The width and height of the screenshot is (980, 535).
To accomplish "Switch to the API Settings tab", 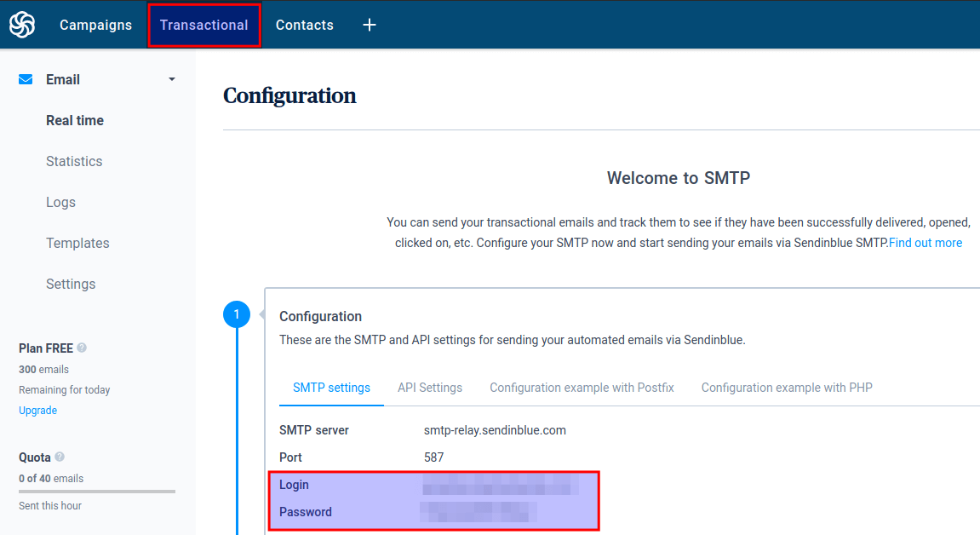I will click(x=430, y=388).
